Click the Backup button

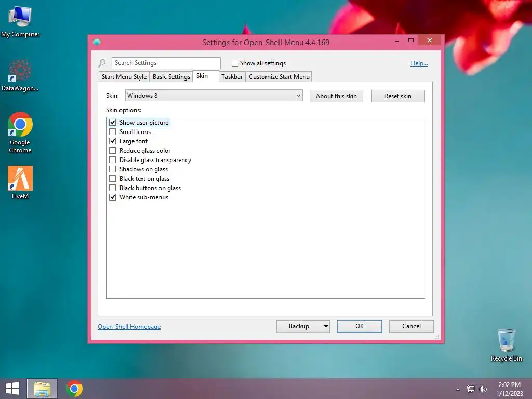tap(299, 326)
